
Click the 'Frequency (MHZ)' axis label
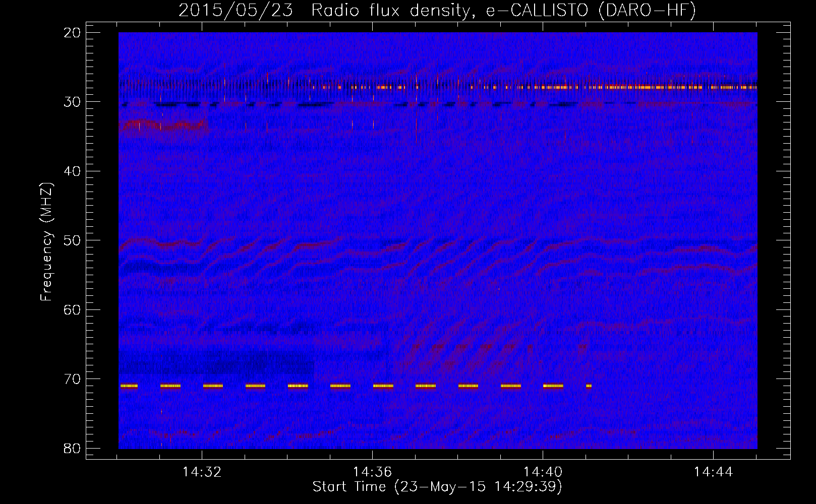point(46,242)
